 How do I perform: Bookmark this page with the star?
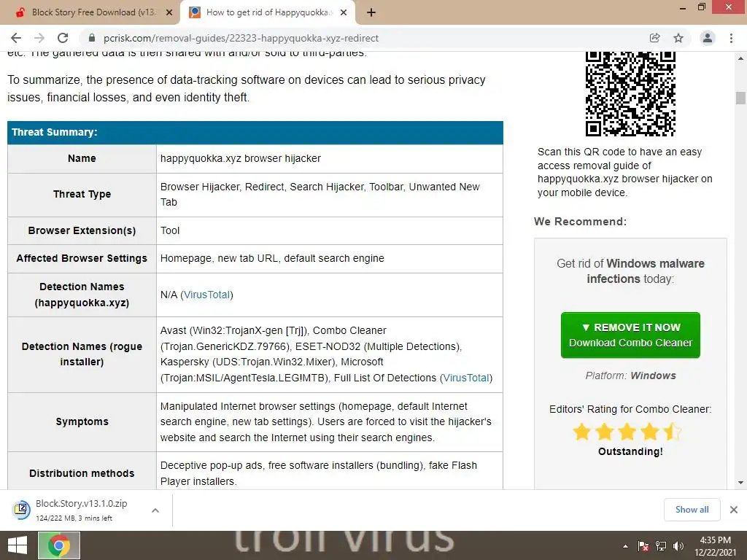(x=678, y=38)
